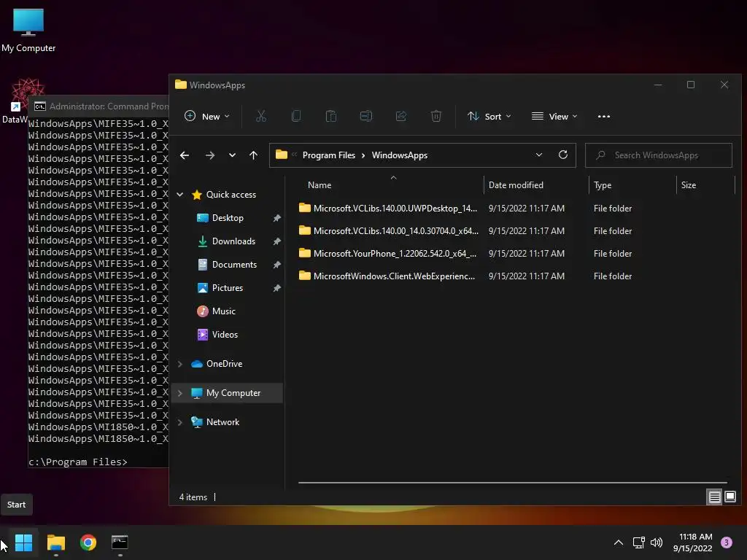Expand address bar history dropdown
Viewport: 747px width, 560px height.
(539, 155)
